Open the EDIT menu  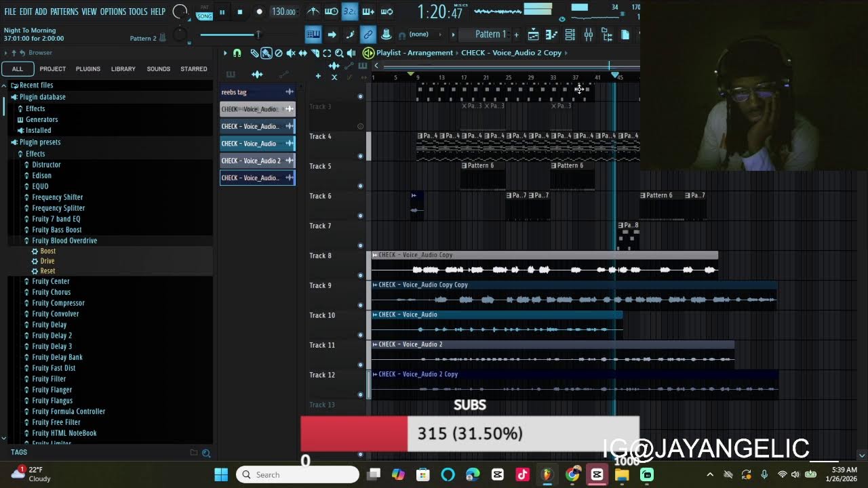click(26, 12)
